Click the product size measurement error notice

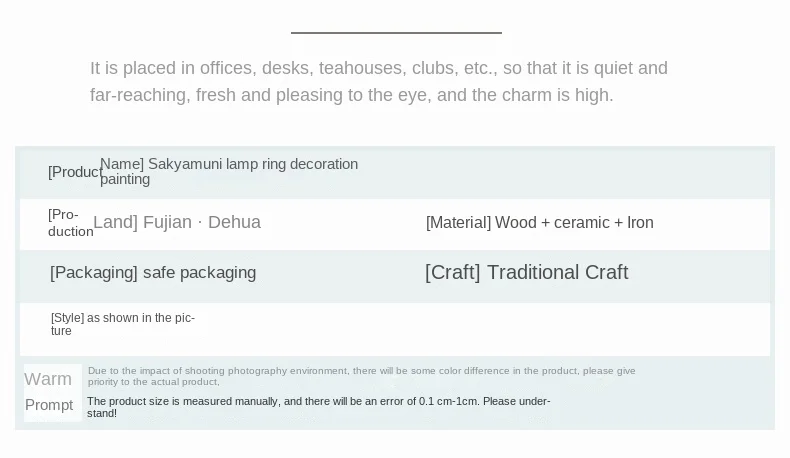click(318, 401)
